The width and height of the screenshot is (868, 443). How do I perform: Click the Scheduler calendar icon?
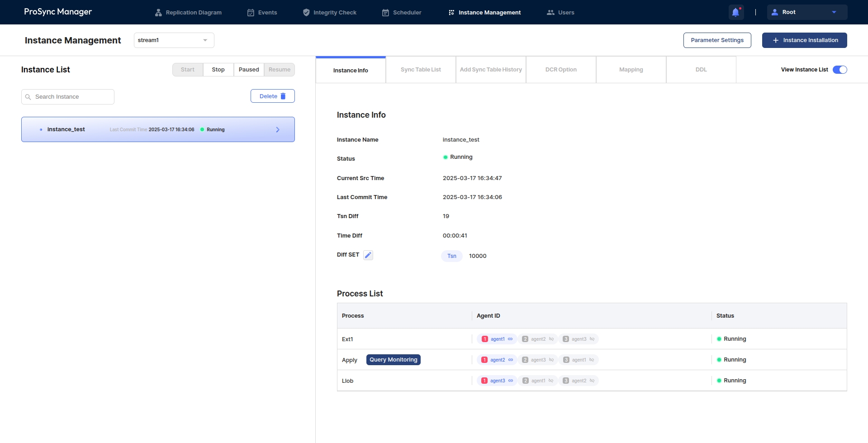click(385, 13)
